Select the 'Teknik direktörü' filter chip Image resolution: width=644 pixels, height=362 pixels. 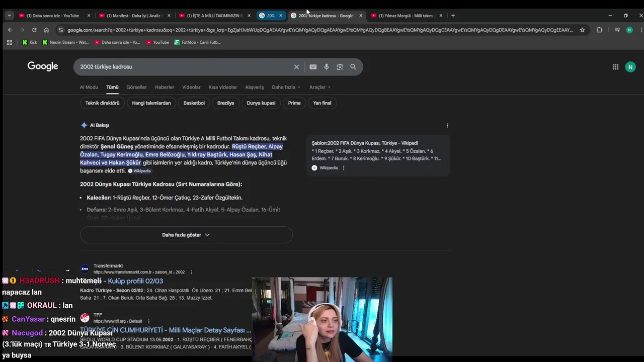(102, 103)
